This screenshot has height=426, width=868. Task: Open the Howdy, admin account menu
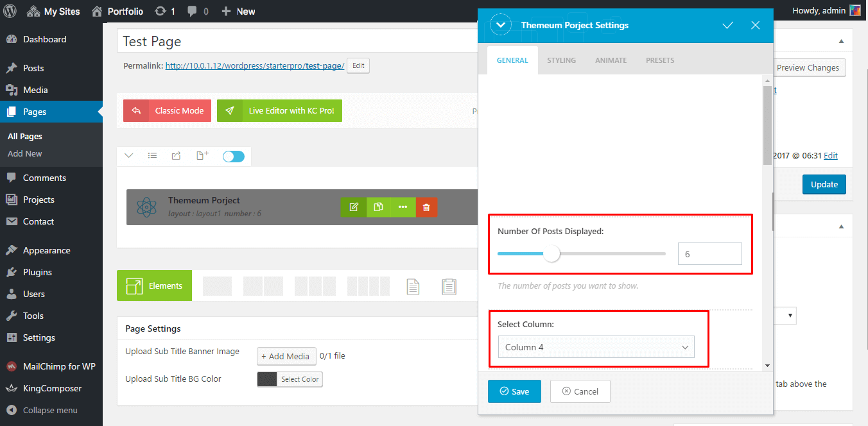826,10
